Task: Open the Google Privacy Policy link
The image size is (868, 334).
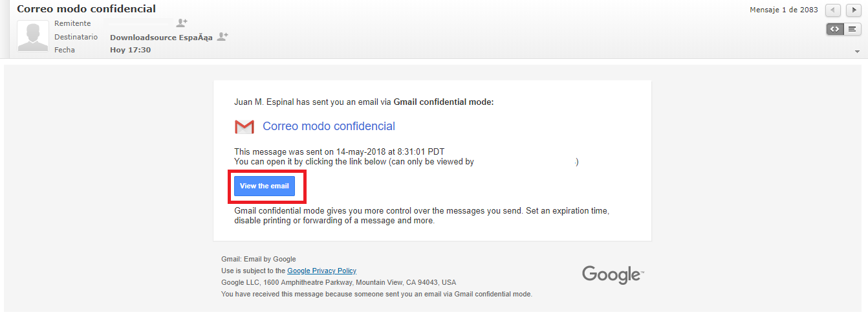Action: 321,271
